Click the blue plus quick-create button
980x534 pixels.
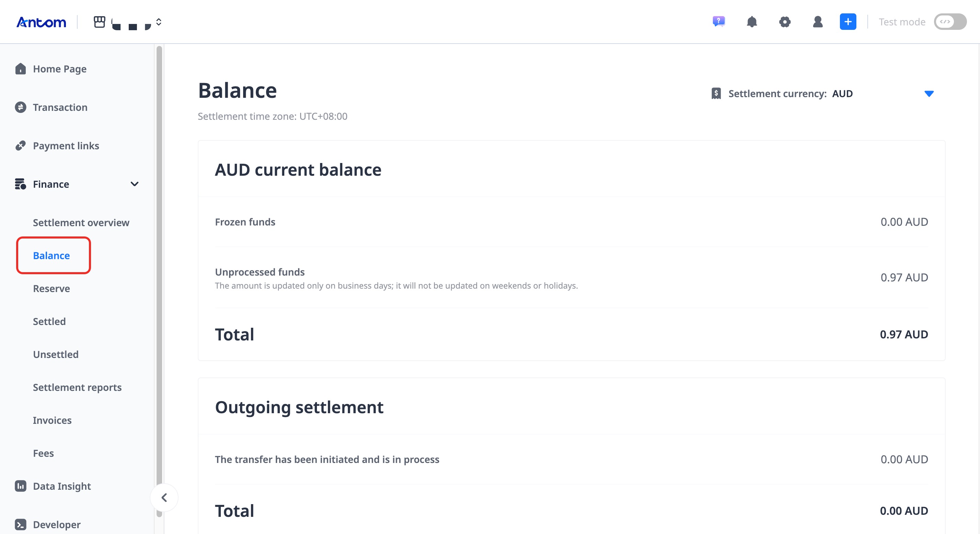click(x=848, y=22)
